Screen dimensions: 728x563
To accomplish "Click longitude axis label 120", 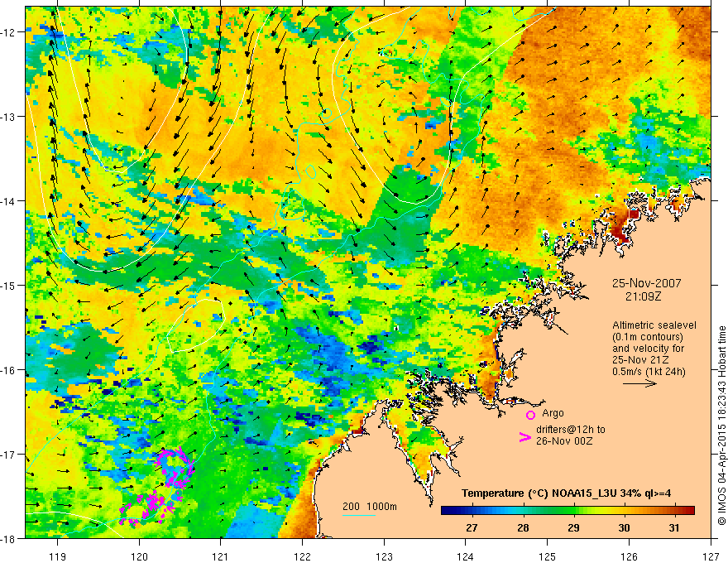I will pyautogui.click(x=139, y=556).
